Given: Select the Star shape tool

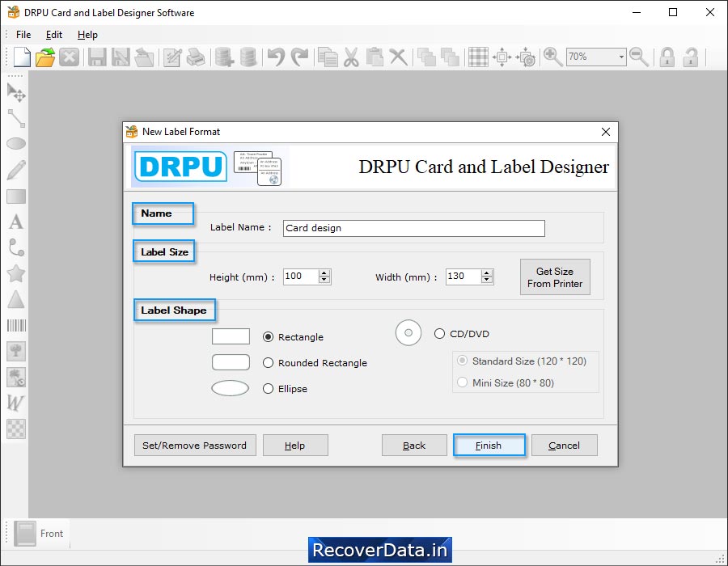Looking at the screenshot, I should 16,274.
